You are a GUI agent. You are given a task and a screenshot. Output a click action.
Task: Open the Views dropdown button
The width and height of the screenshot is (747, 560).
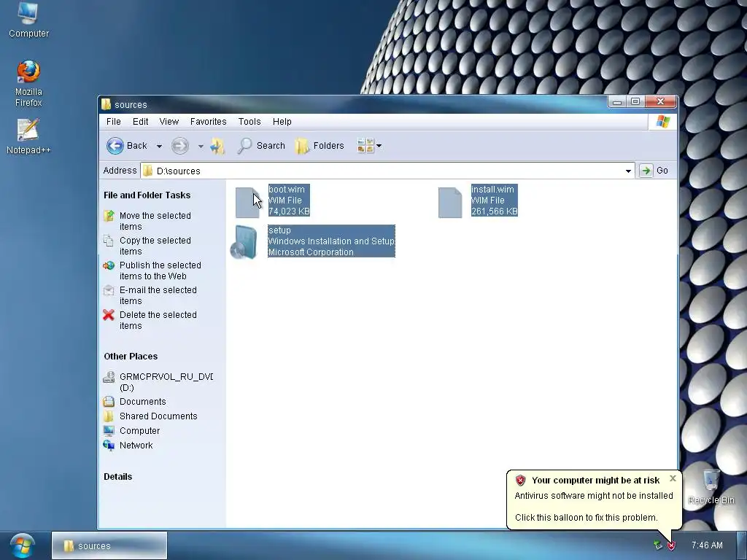[x=369, y=146]
